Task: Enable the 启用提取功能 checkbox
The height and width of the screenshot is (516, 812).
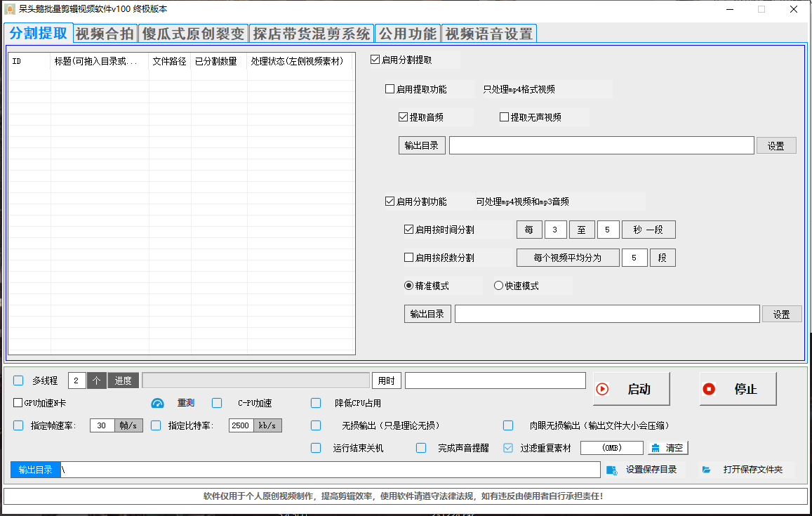Action: tap(390, 88)
